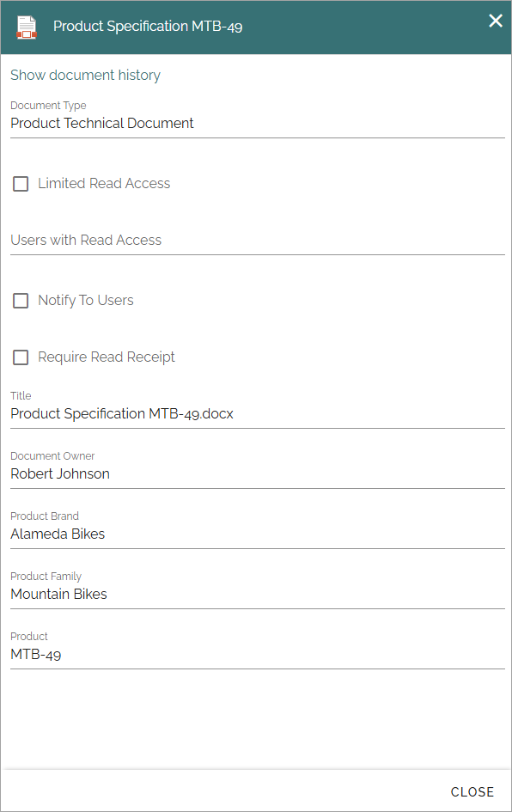Check the Notify To Users box
The image size is (512, 812).
point(21,301)
